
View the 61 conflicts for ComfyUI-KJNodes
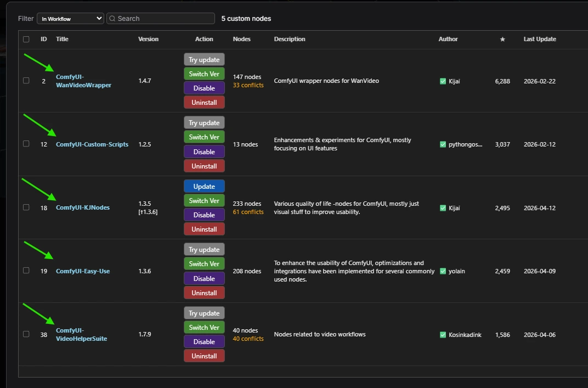tap(248, 212)
